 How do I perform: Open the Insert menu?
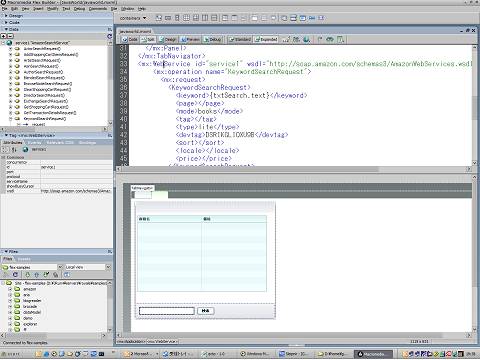pyautogui.click(x=38, y=8)
